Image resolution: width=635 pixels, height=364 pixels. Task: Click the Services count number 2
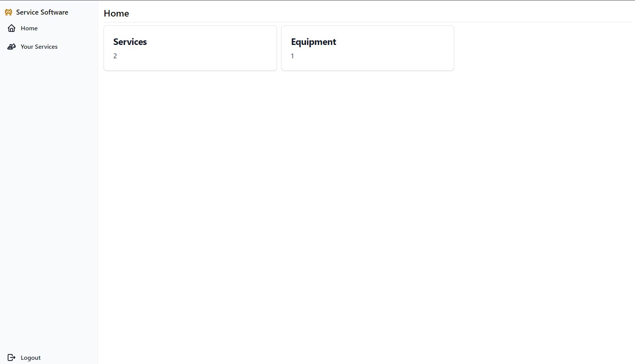[115, 56]
